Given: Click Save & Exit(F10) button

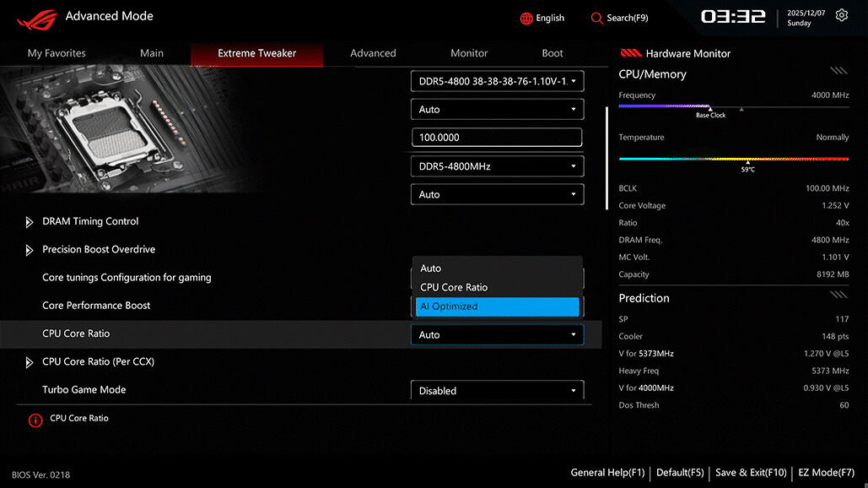Looking at the screenshot, I should [751, 473].
